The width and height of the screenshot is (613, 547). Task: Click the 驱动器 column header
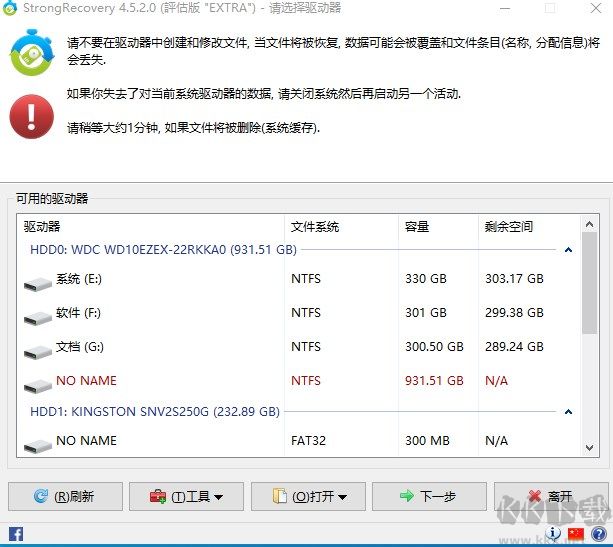pyautogui.click(x=151, y=226)
